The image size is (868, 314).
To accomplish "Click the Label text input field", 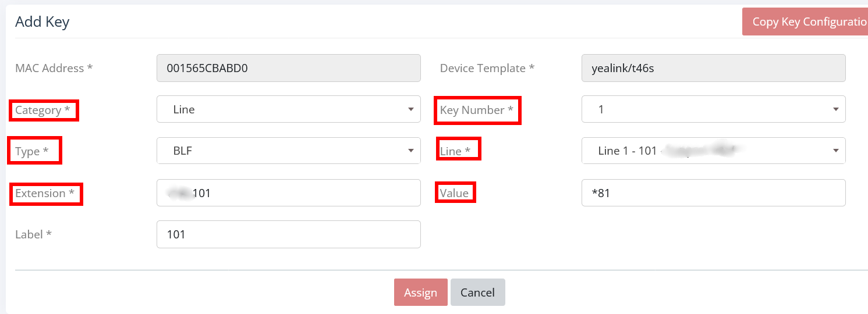I will point(288,234).
